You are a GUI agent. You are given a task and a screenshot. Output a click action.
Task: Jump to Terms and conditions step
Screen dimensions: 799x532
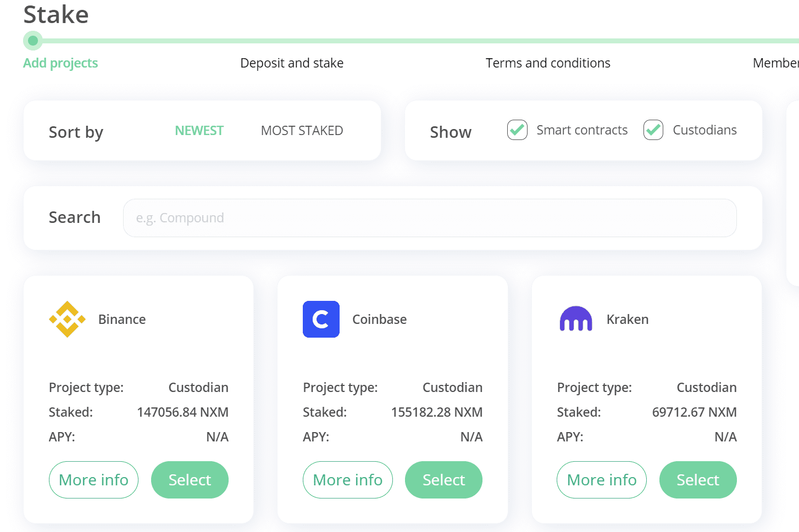click(x=548, y=63)
